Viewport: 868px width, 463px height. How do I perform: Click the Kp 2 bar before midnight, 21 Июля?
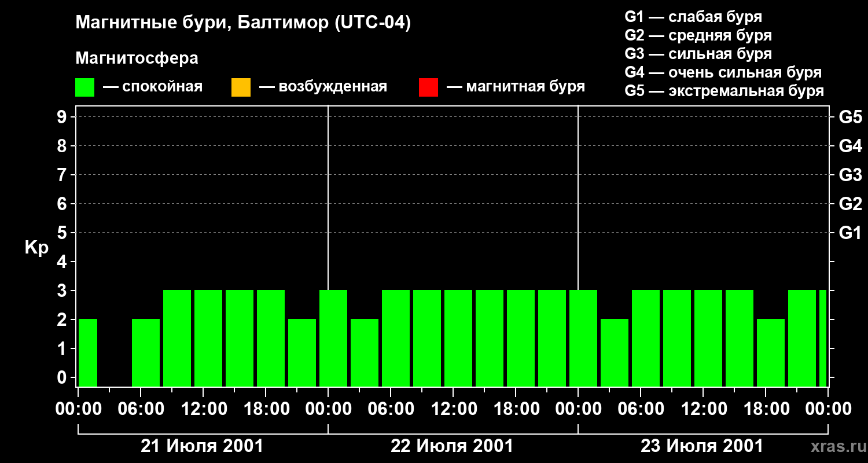tap(302, 352)
